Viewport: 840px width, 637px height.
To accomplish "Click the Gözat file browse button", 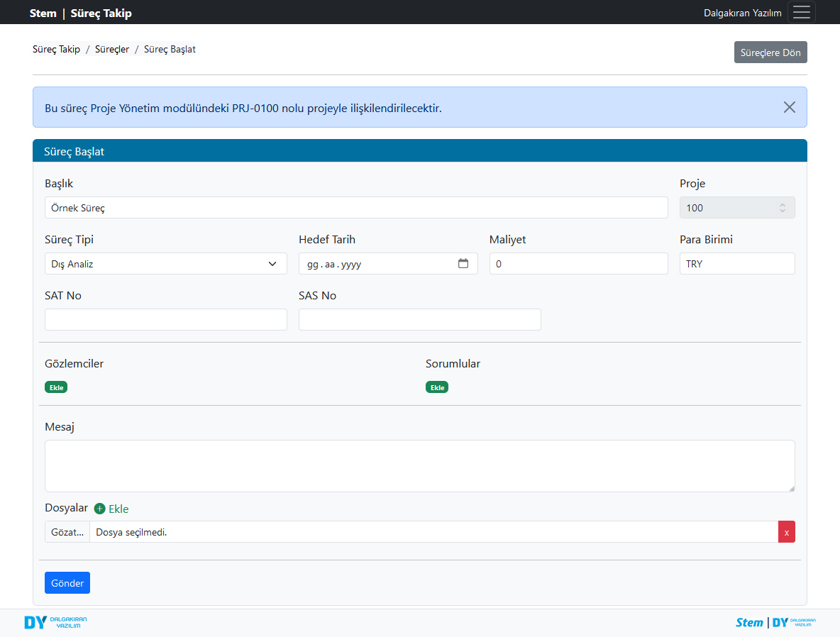I will 67,532.
